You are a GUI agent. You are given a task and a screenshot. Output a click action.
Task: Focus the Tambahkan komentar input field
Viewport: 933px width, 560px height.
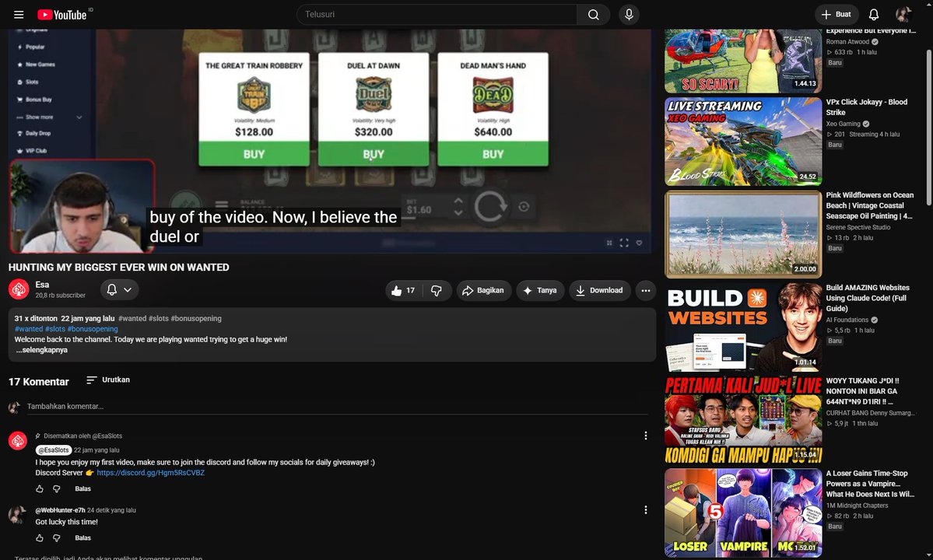pos(337,407)
